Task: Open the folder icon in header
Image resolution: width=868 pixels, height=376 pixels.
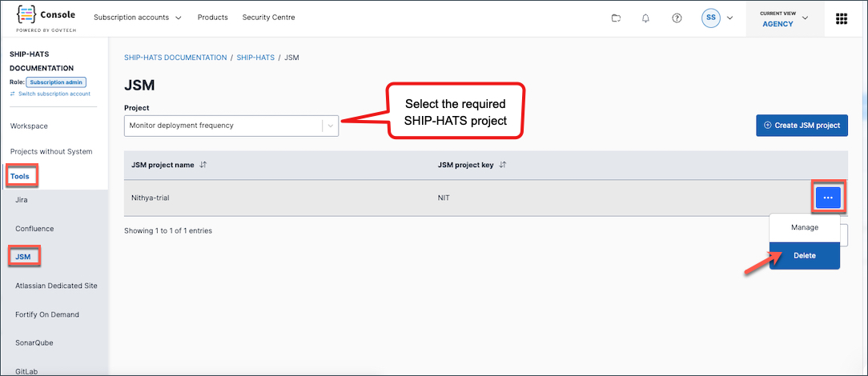Action: 616,18
